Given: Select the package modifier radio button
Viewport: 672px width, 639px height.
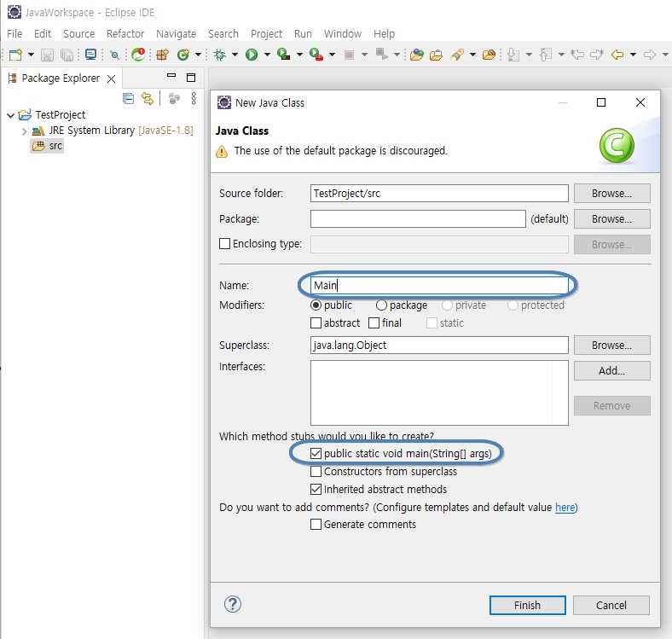Looking at the screenshot, I should pos(381,305).
